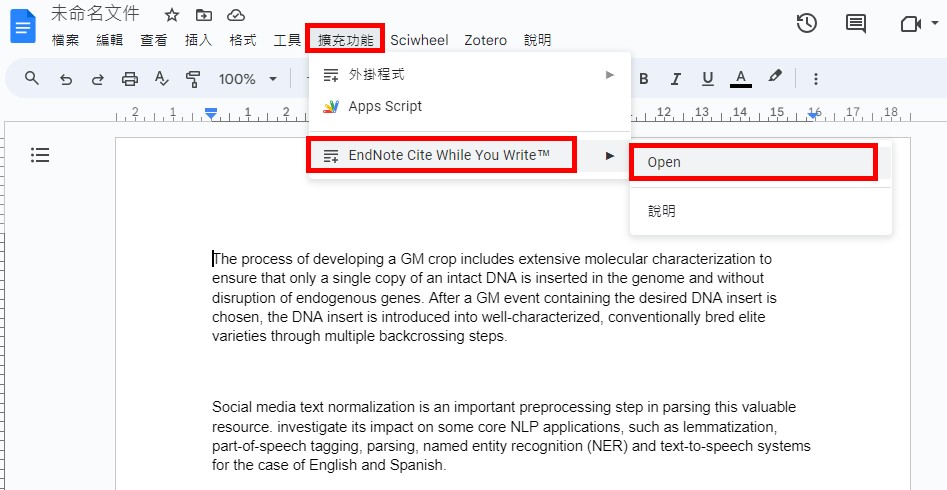Image resolution: width=947 pixels, height=490 pixels.
Task: Expand the meeting options dropdown arrow
Action: click(x=935, y=24)
